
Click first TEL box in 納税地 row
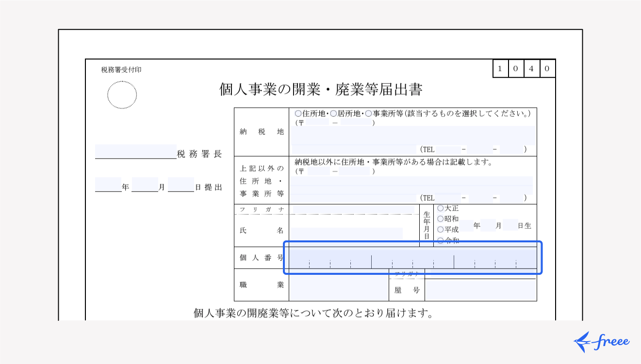447,149
